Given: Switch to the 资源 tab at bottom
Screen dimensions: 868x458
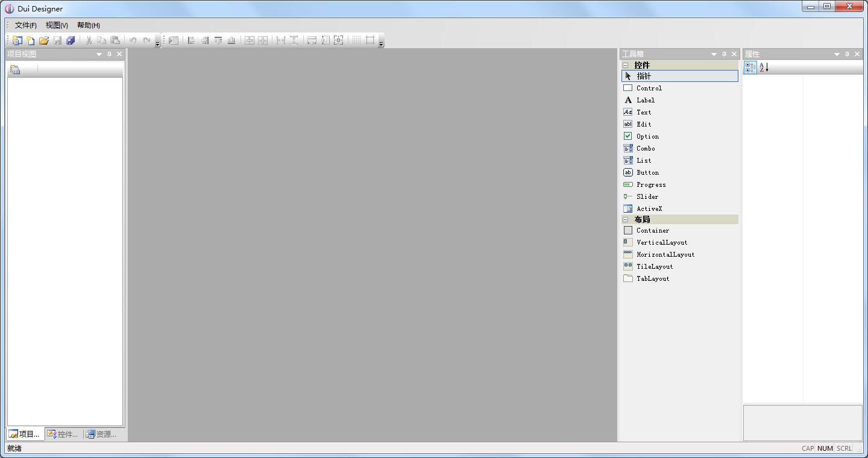Looking at the screenshot, I should [x=101, y=434].
